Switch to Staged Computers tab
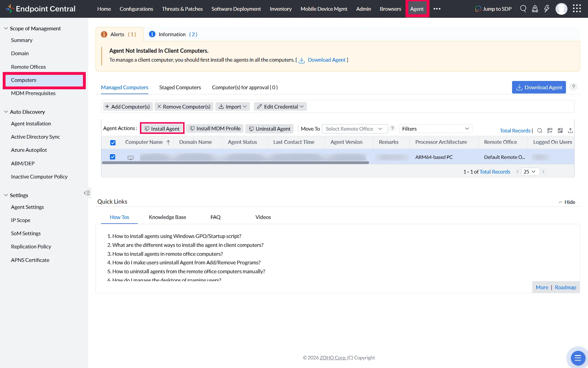This screenshot has height=368, width=588. pyautogui.click(x=180, y=87)
